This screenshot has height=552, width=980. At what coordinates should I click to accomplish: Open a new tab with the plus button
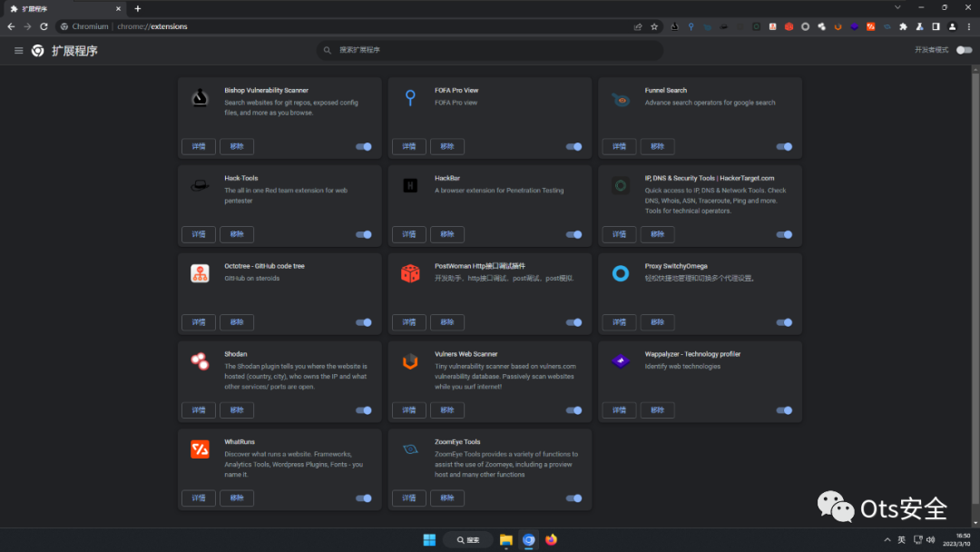click(x=138, y=9)
